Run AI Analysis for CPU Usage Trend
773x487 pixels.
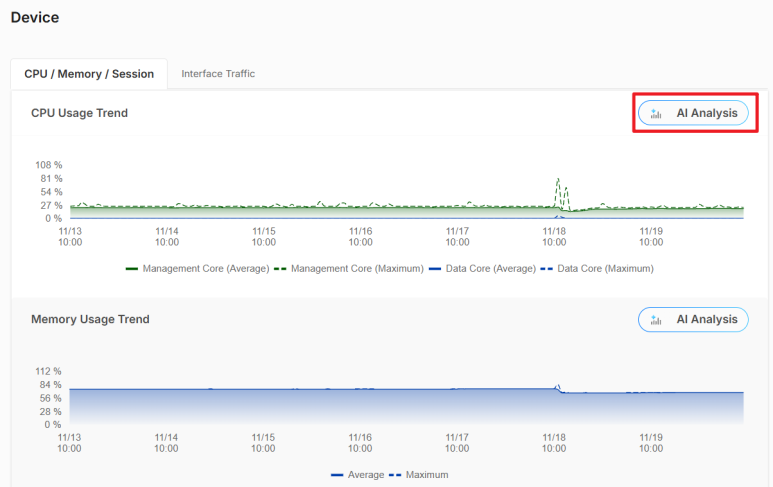pyautogui.click(x=693, y=114)
